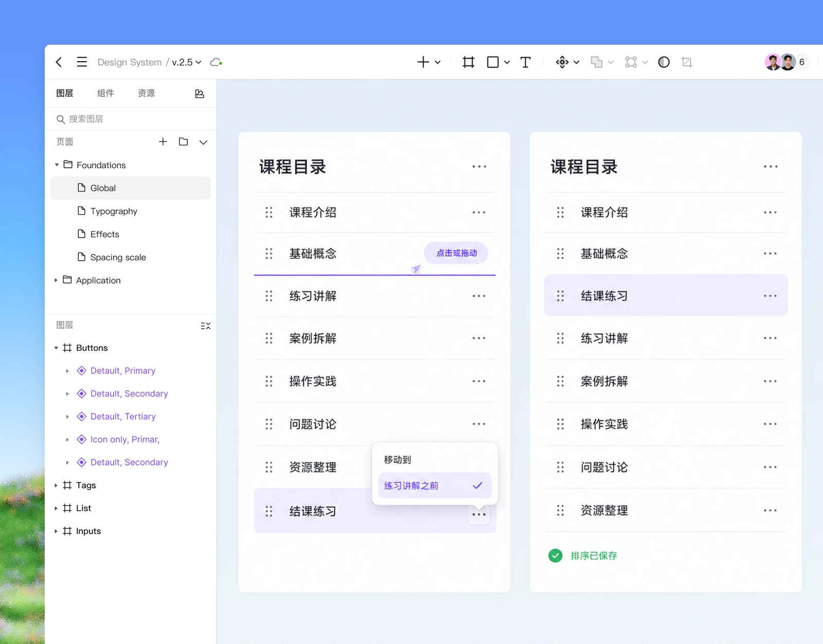Viewport: 823px width, 644px height.
Task: Open the v.2.5 version dropdown
Action: pos(187,62)
